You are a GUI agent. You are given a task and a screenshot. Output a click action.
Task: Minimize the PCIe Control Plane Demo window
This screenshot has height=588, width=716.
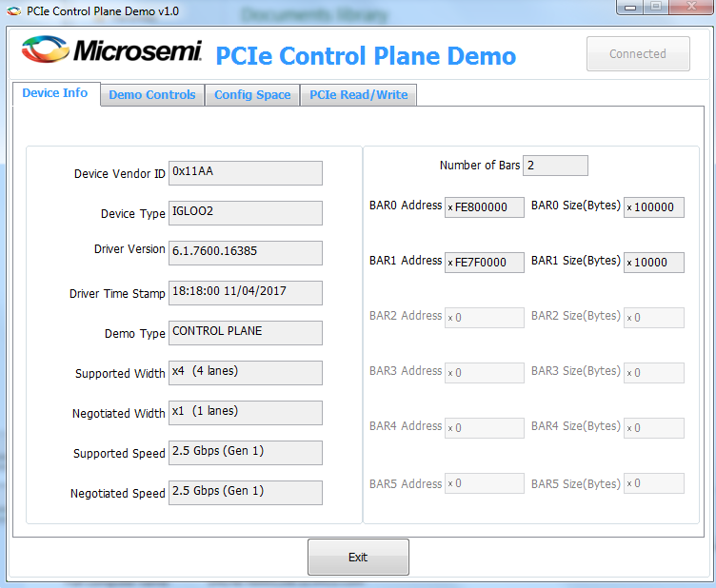point(630,8)
